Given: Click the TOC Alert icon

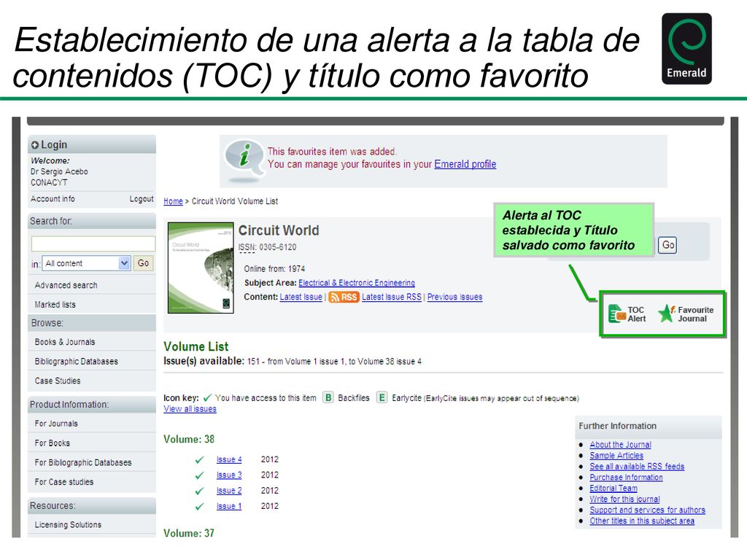Looking at the screenshot, I should click(617, 314).
